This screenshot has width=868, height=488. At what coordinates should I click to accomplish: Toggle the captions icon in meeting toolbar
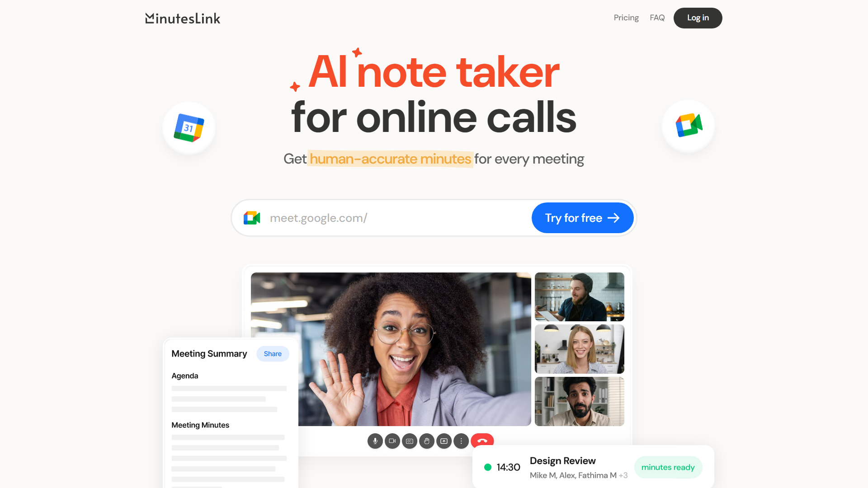(x=410, y=441)
